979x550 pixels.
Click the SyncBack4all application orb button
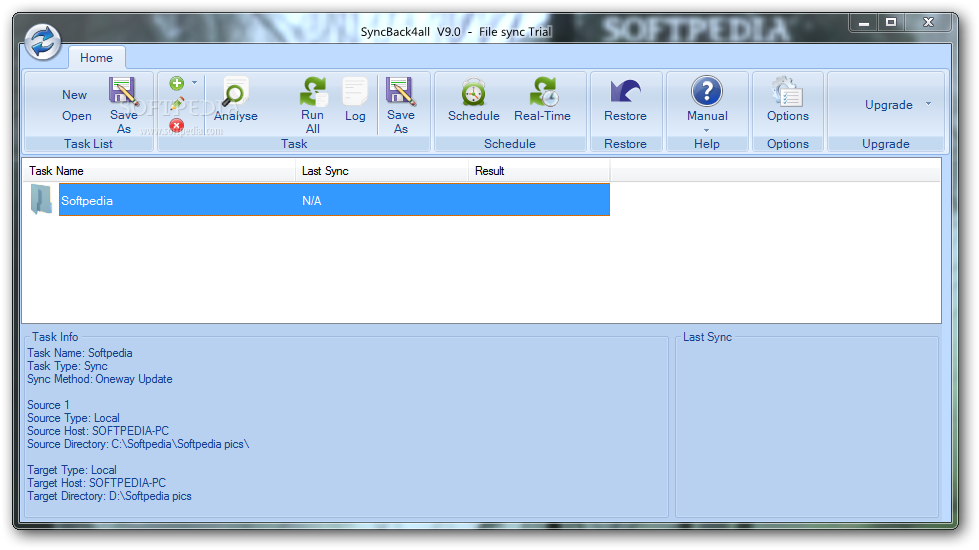tap(42, 42)
